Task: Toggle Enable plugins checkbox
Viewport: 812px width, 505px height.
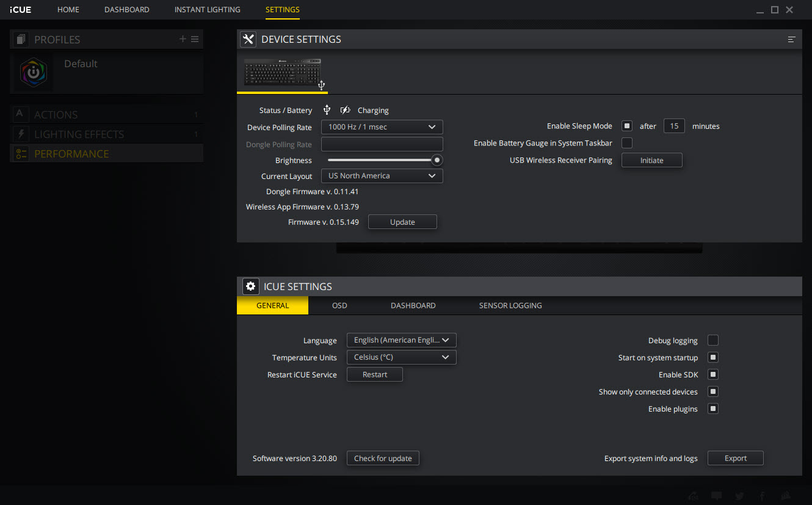Action: pyautogui.click(x=713, y=409)
